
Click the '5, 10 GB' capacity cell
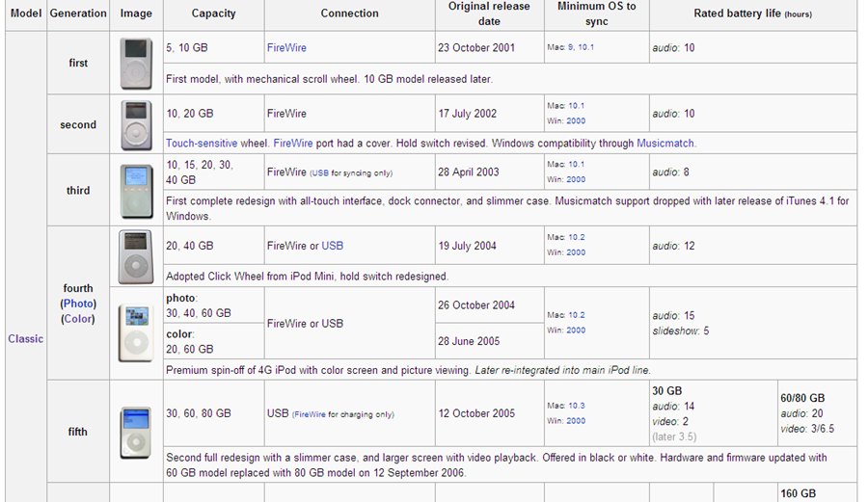(x=214, y=47)
